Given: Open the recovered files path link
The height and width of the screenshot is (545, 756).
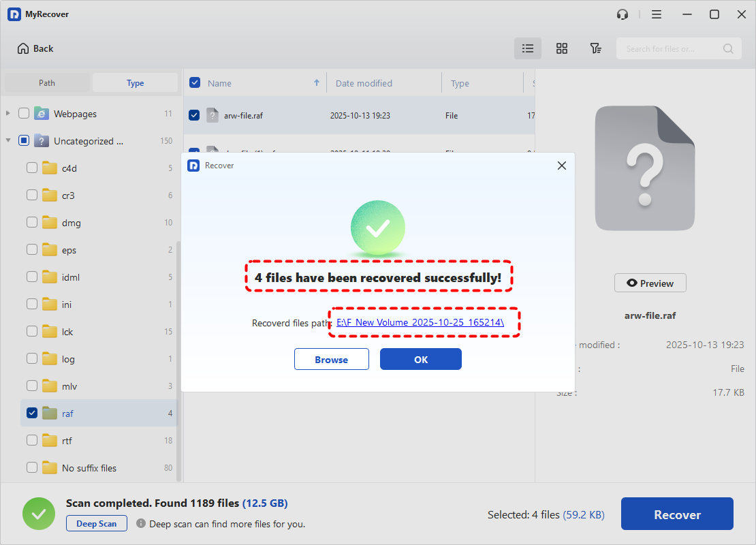Looking at the screenshot, I should pos(420,323).
